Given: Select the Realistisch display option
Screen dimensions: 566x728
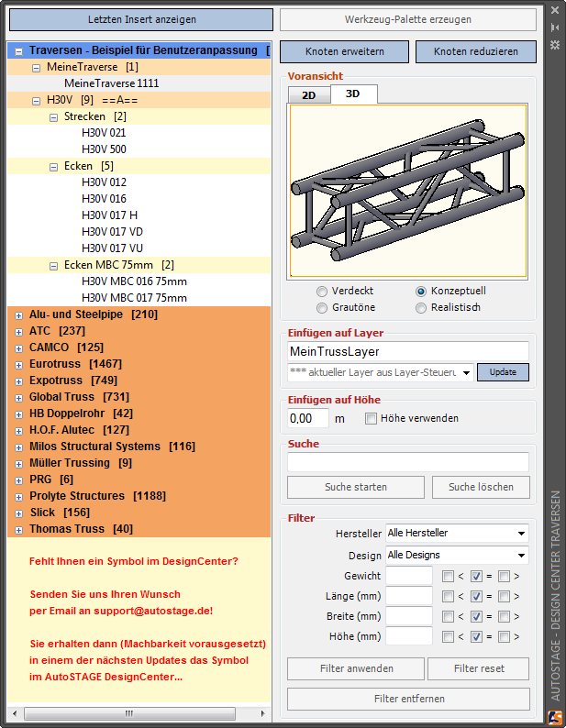Looking at the screenshot, I should coord(421,308).
